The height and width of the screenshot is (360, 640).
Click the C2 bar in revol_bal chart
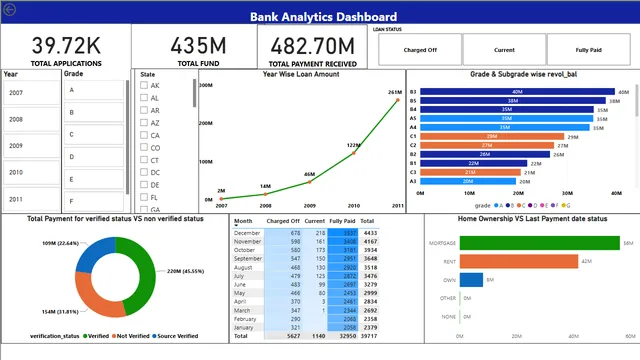[487, 145]
